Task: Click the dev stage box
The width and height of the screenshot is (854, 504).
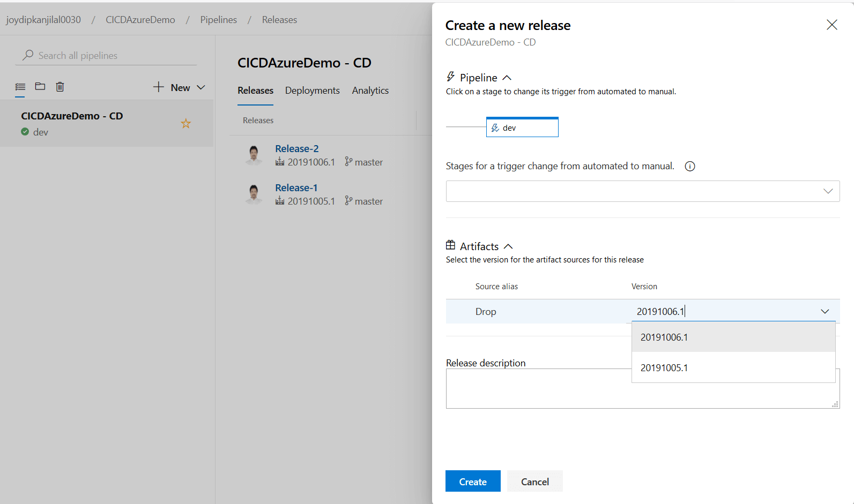Action: [522, 127]
